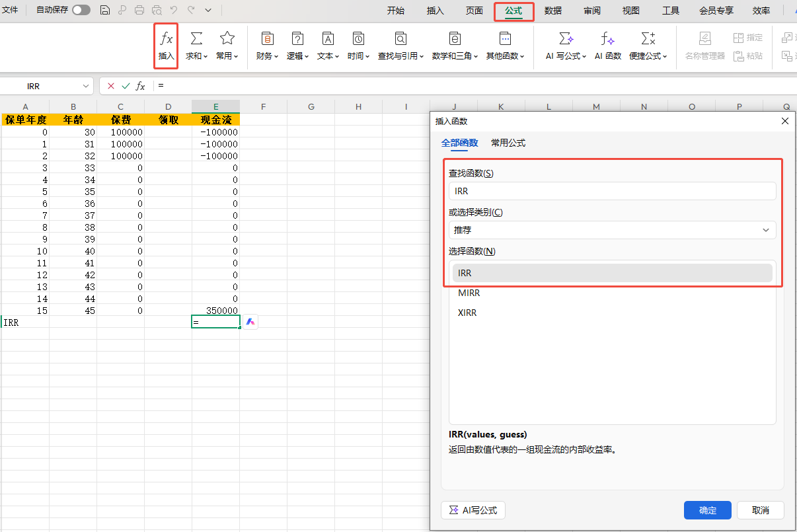Screen dimensions: 797x532
Task: Toggle the 自动保存 autosave switch
Action: pyautogui.click(x=81, y=10)
